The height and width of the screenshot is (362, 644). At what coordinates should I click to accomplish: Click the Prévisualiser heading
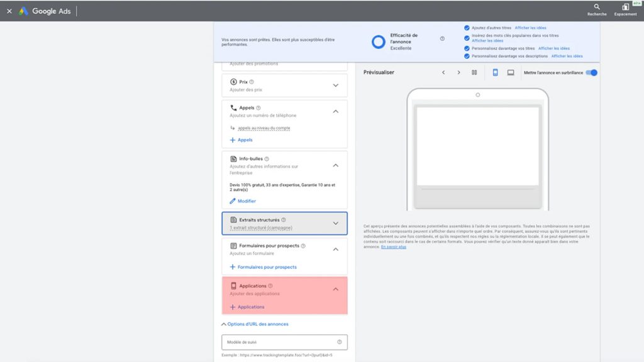point(379,72)
